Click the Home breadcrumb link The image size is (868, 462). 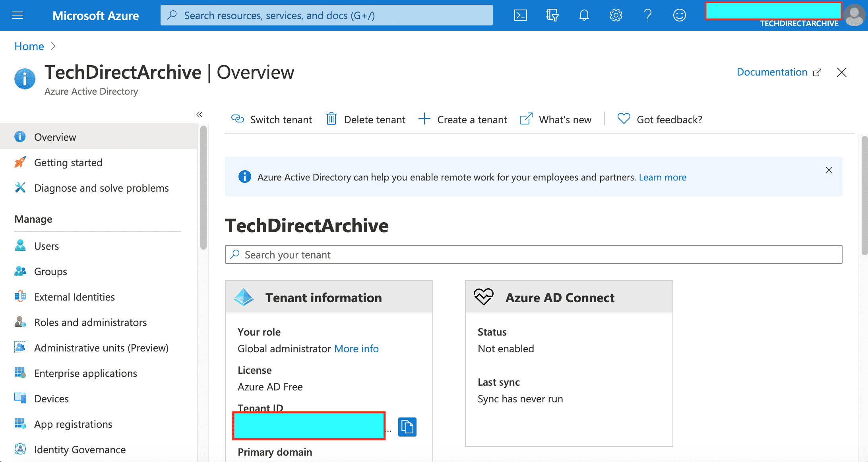coord(29,46)
